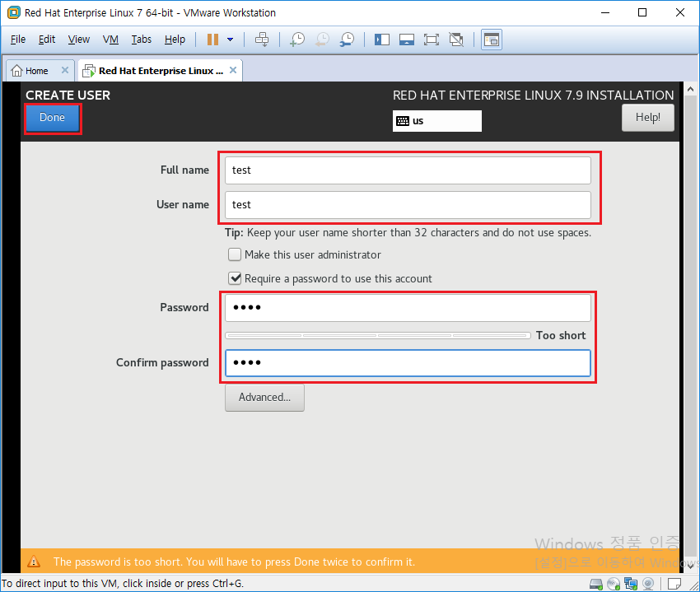This screenshot has height=592, width=700.
Task: Click the Help! button
Action: coord(648,118)
